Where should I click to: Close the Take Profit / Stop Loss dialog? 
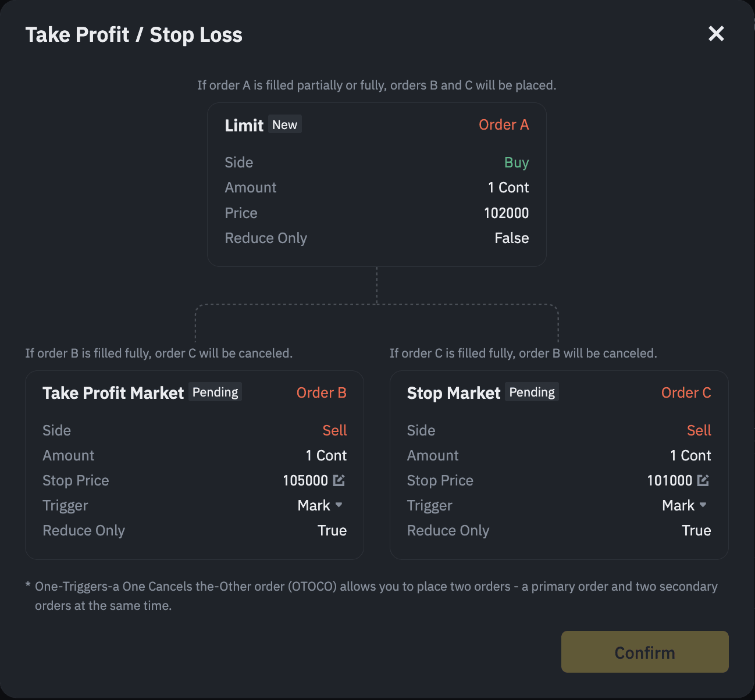pos(716,34)
